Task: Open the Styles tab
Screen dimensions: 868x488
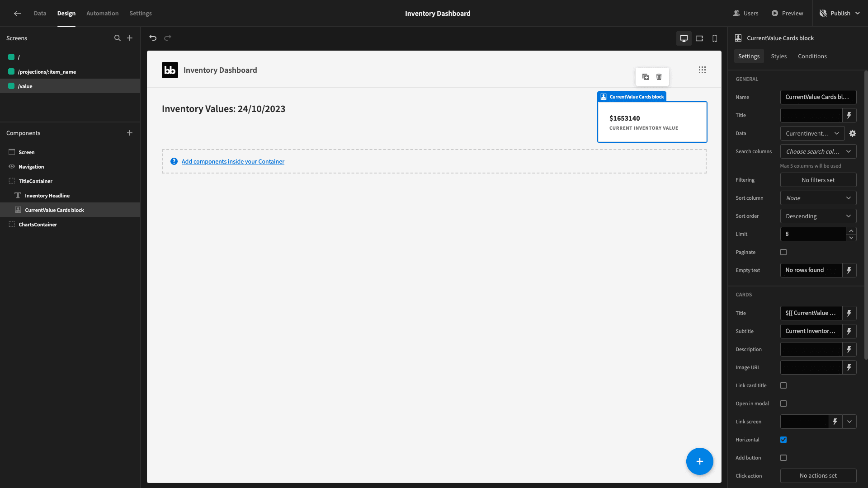Action: pyautogui.click(x=779, y=56)
